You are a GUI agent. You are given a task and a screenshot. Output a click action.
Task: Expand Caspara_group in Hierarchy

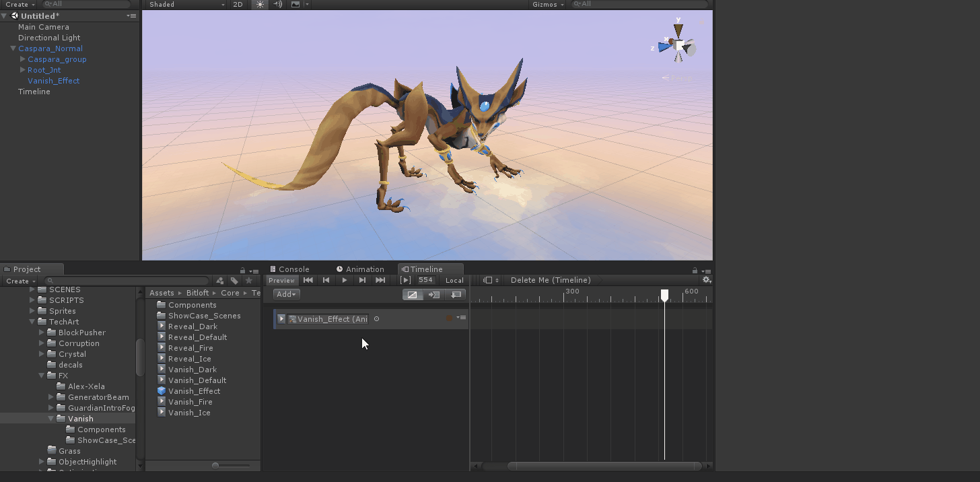23,59
